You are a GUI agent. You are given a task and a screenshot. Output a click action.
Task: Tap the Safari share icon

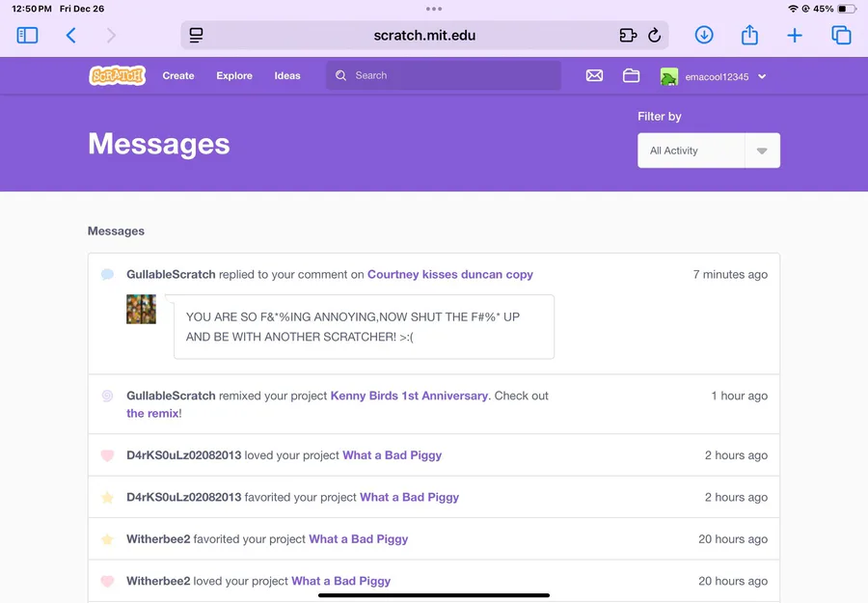[x=749, y=35]
